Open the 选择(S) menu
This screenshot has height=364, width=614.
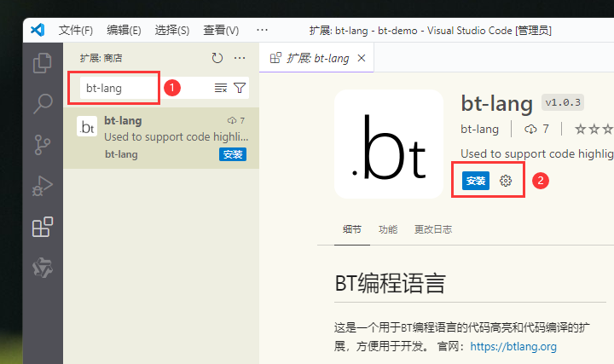click(x=172, y=30)
